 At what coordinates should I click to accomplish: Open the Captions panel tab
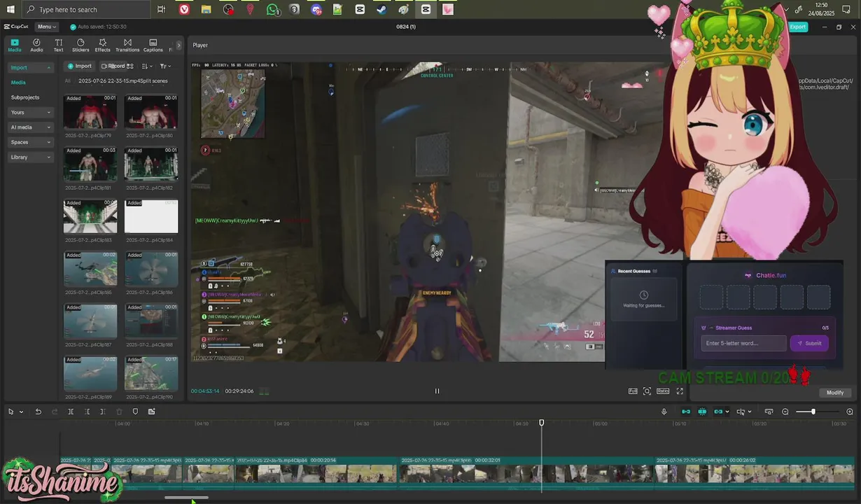[153, 45]
